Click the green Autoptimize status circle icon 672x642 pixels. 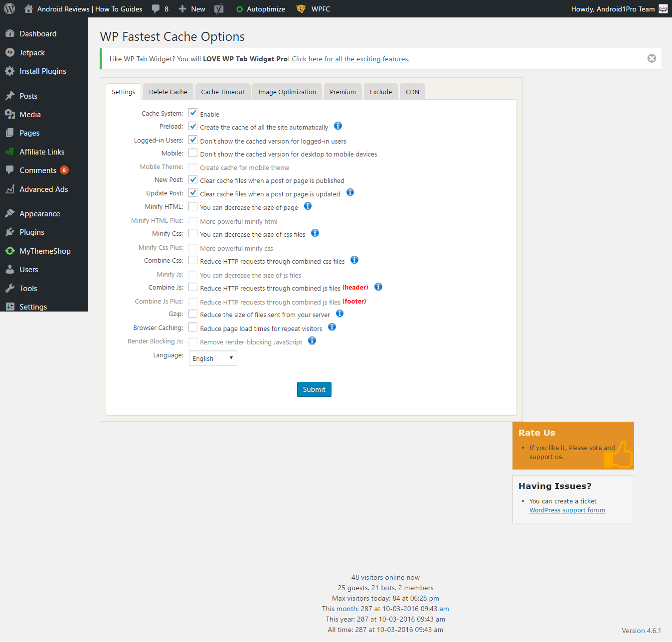pyautogui.click(x=240, y=9)
